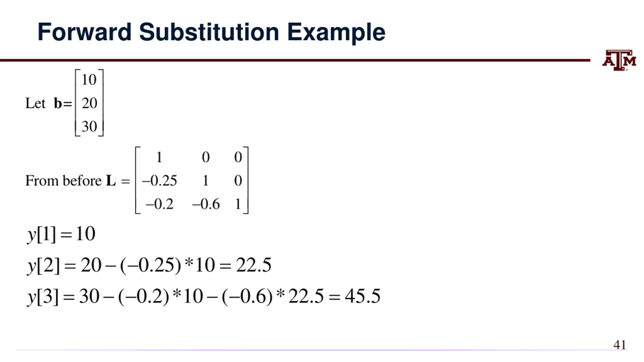The height and width of the screenshot is (362, 644).
Task: Click the y[1] = 10 equation
Action: pyautogui.click(x=61, y=234)
